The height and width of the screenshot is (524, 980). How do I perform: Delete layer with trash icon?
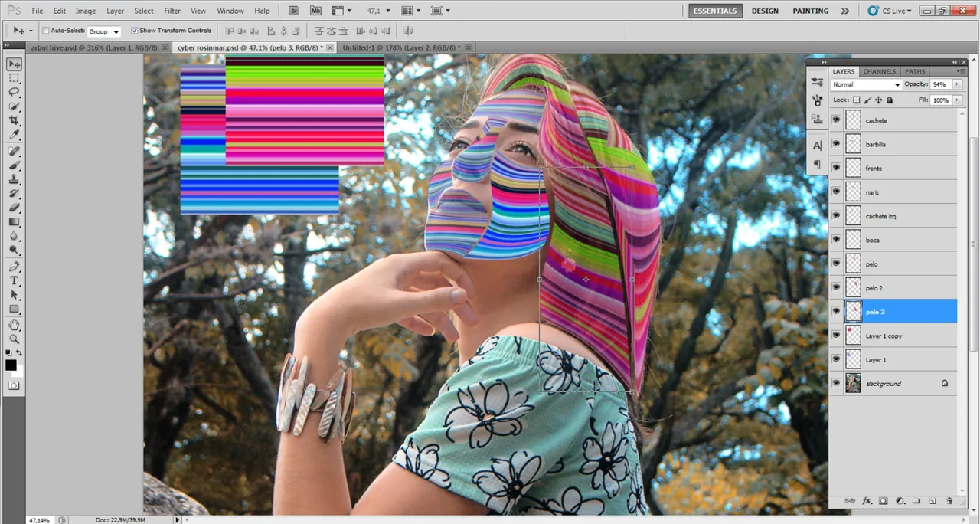click(x=949, y=501)
